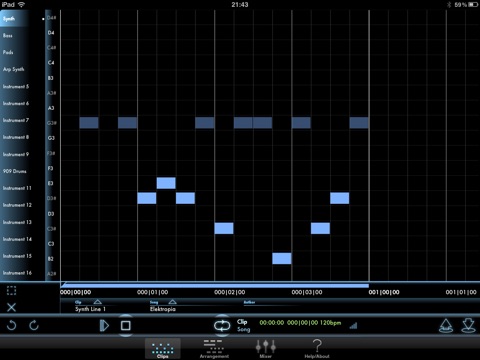Tap the G3 piano key label
This screenshot has height=360, width=480.
click(51, 138)
